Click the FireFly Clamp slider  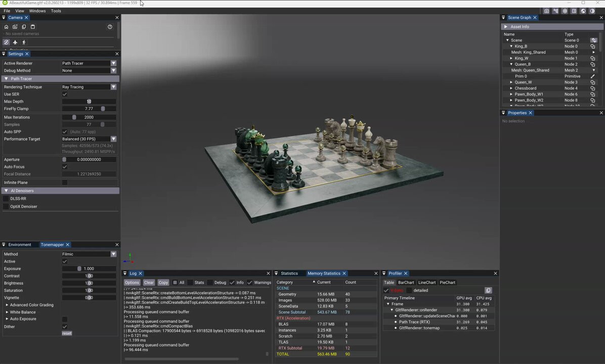(89, 109)
